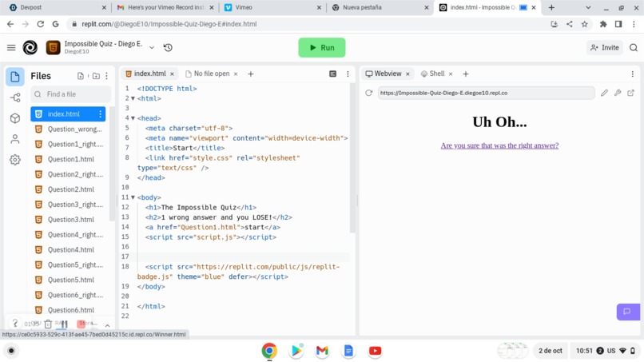The height and width of the screenshot is (362, 644).
Task: Open the Replit hamburger menu
Action: pos(11,48)
